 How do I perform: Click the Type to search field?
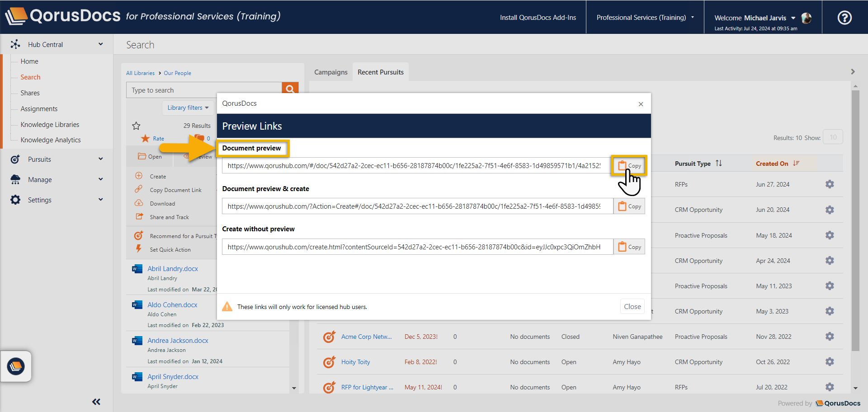(x=204, y=90)
